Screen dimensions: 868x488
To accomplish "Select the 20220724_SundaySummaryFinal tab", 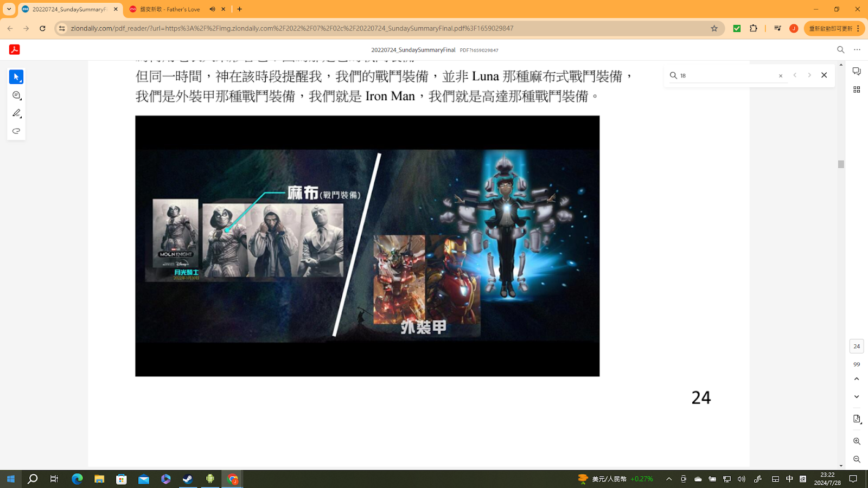I will [69, 9].
